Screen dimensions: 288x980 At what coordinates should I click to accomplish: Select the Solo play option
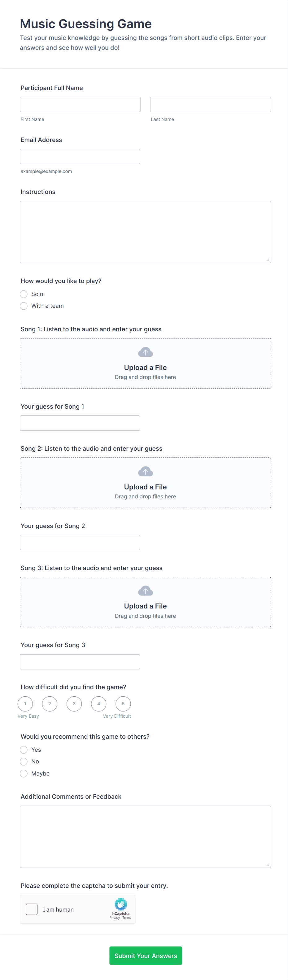point(24,294)
